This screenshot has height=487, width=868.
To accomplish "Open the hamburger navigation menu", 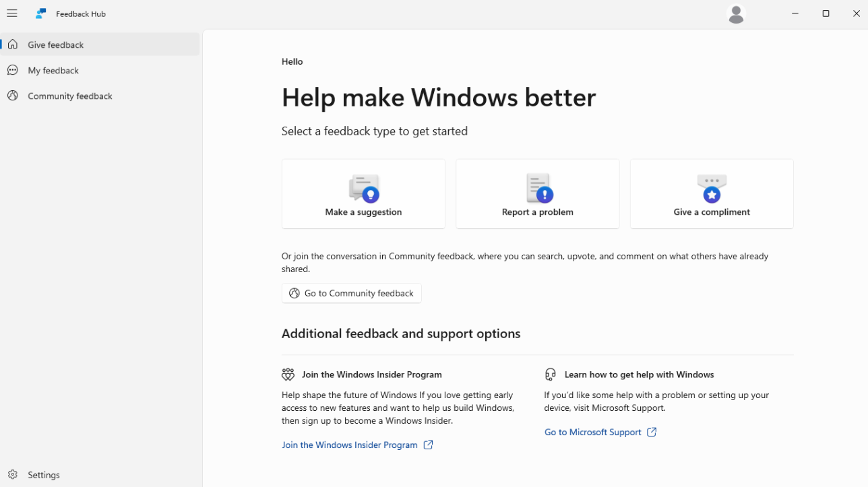I will [12, 13].
